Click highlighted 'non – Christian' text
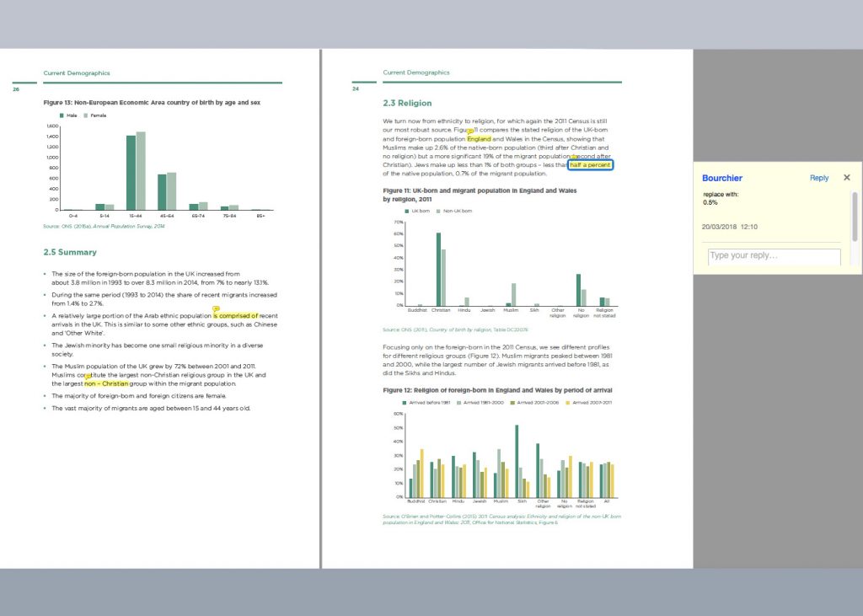 (106, 383)
